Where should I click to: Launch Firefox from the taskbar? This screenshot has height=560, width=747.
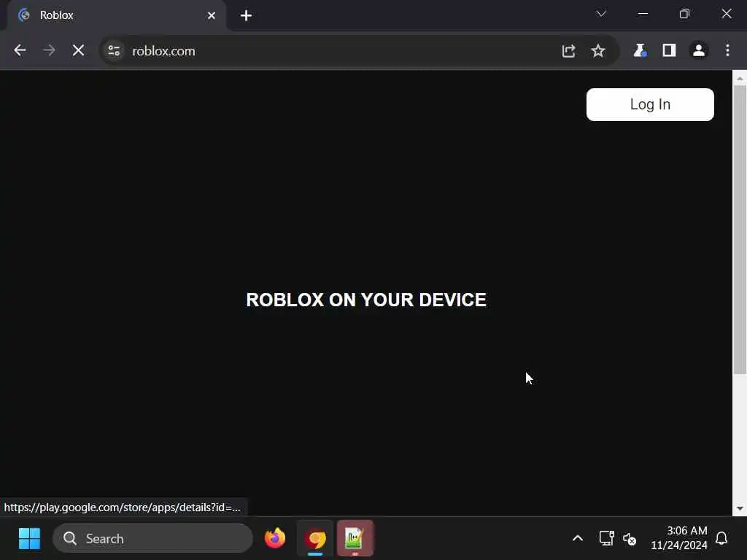point(275,539)
